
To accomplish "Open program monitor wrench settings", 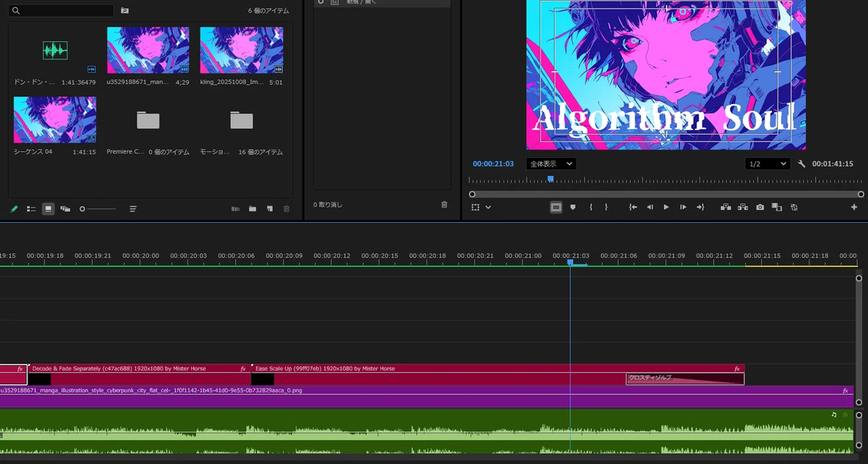I will [801, 164].
